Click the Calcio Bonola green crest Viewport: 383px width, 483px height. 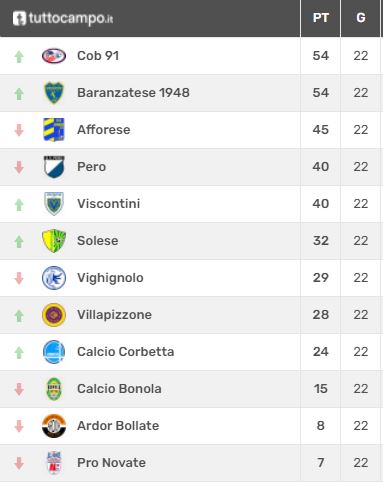pyautogui.click(x=54, y=389)
